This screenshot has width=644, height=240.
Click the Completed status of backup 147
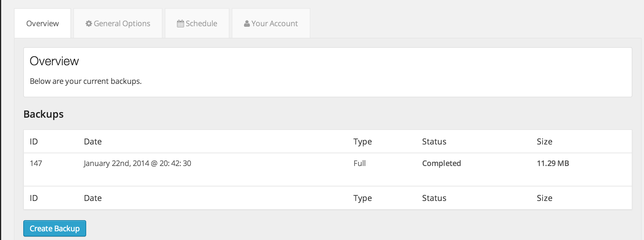pos(442,163)
